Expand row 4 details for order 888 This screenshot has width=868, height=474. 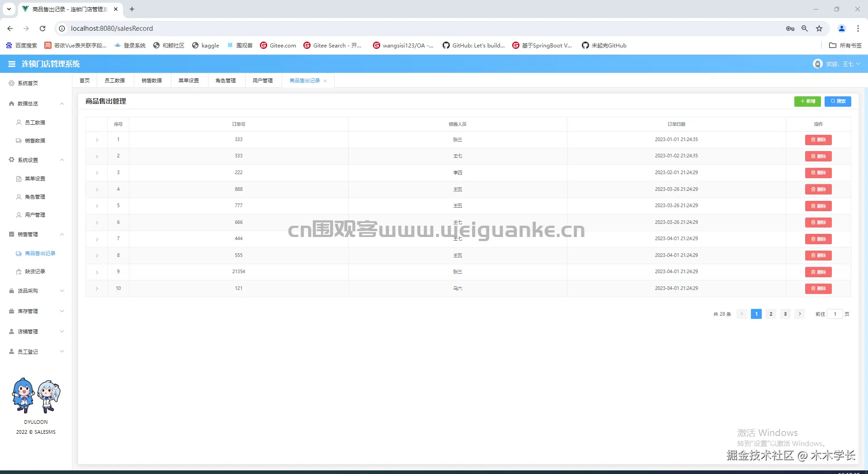(97, 190)
